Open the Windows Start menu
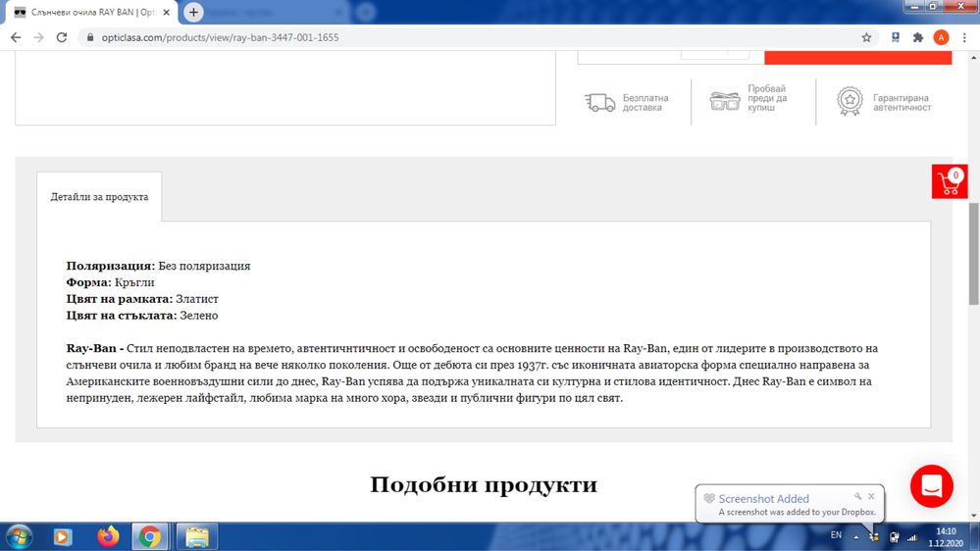This screenshot has width=980, height=551. tap(19, 536)
